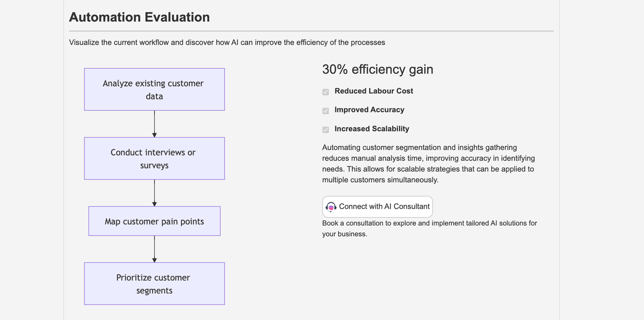This screenshot has width=644, height=320.
Task: Toggle the Reduced Labour Cost checkbox
Action: (x=326, y=92)
